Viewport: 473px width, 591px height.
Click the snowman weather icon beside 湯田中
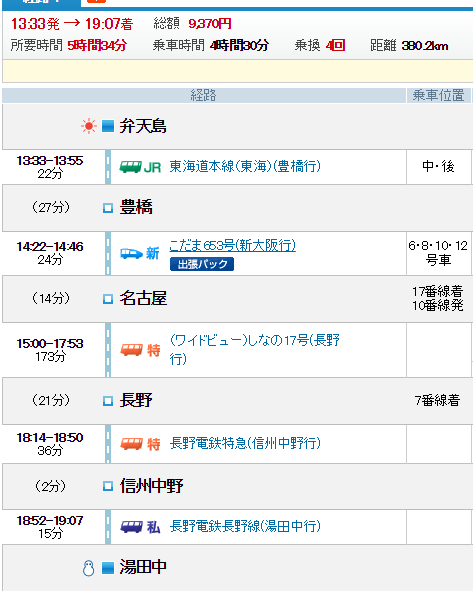coord(89,568)
